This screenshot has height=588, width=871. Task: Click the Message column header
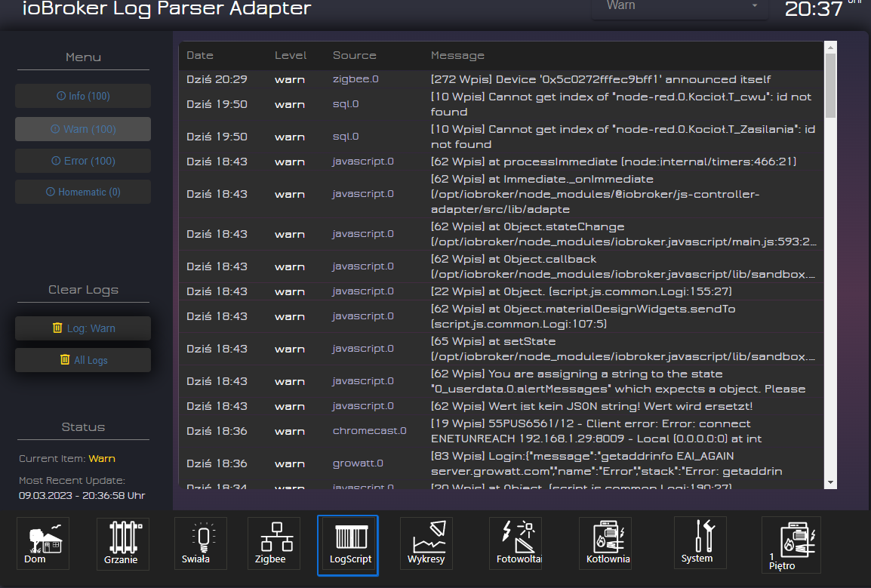click(457, 55)
